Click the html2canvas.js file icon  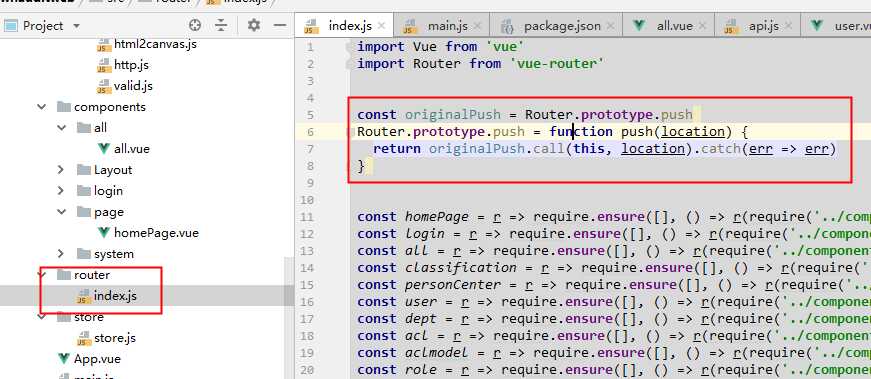click(x=104, y=45)
